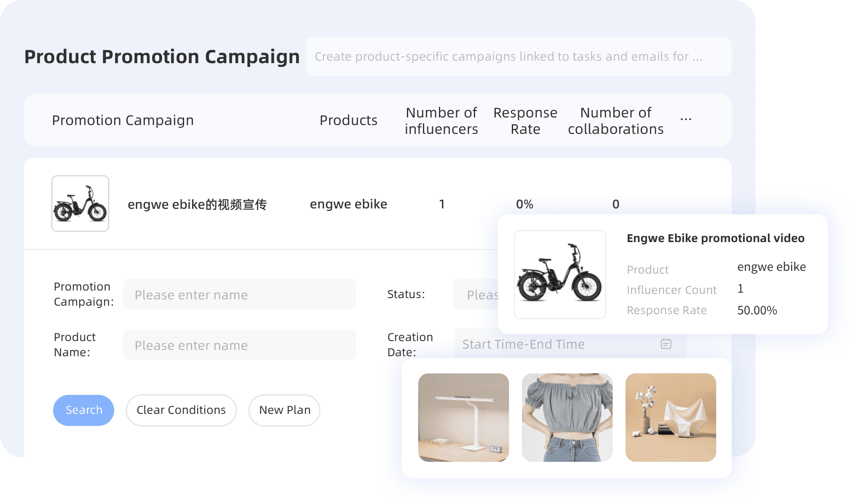Select the desk lamp product image

pos(463,417)
